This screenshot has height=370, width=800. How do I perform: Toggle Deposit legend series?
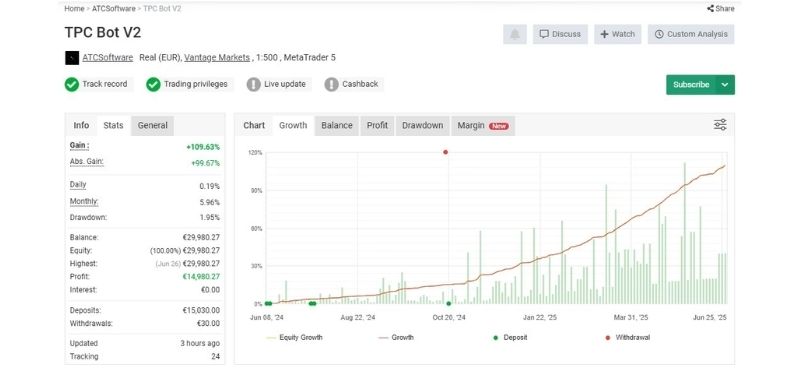click(510, 337)
